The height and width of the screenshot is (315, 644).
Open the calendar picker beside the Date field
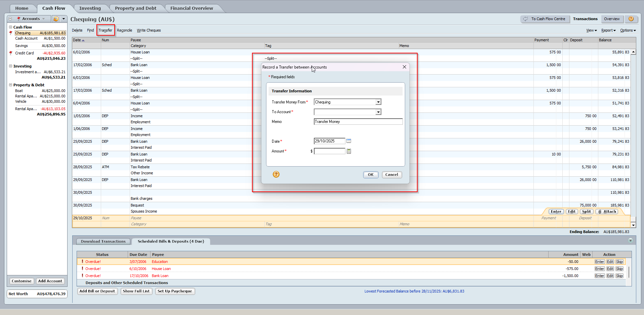point(349,141)
